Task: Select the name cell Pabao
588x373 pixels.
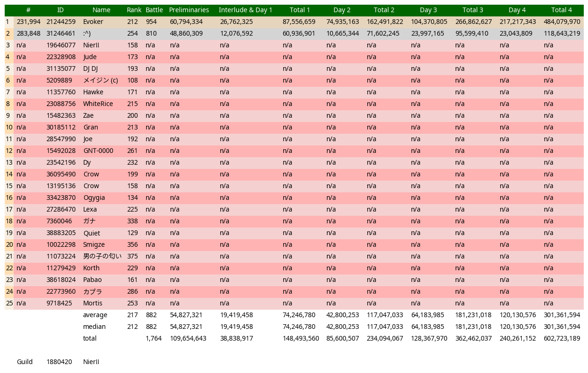Action: 92,280
